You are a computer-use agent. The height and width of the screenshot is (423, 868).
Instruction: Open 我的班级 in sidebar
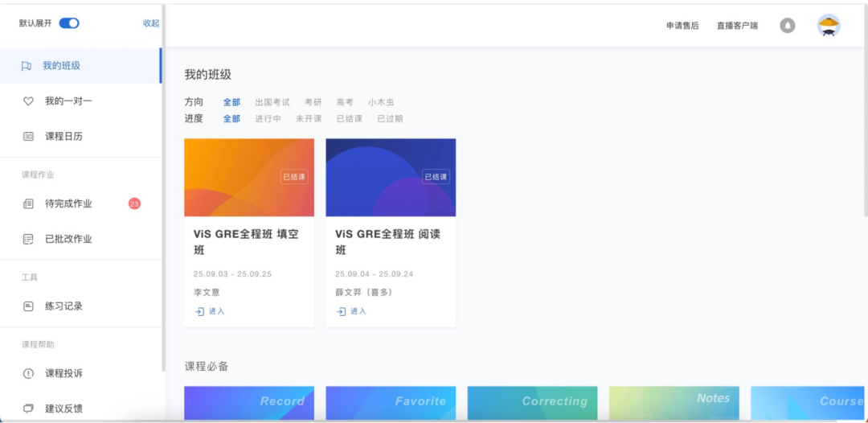click(x=81, y=66)
